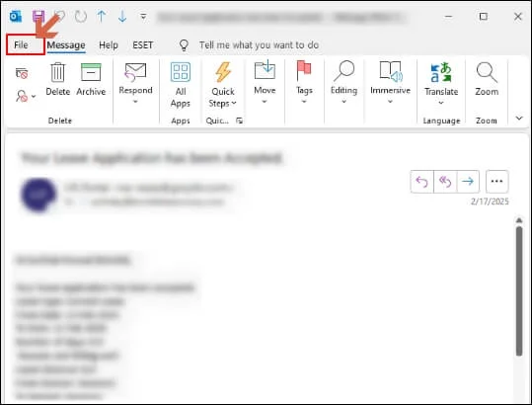
Task: Click the Tell me what you want to do box
Action: [259, 45]
